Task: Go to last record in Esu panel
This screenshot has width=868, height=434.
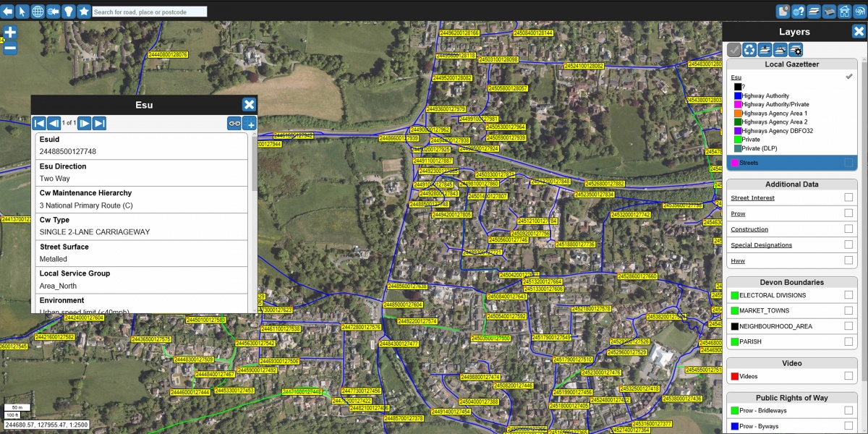Action: (99, 123)
